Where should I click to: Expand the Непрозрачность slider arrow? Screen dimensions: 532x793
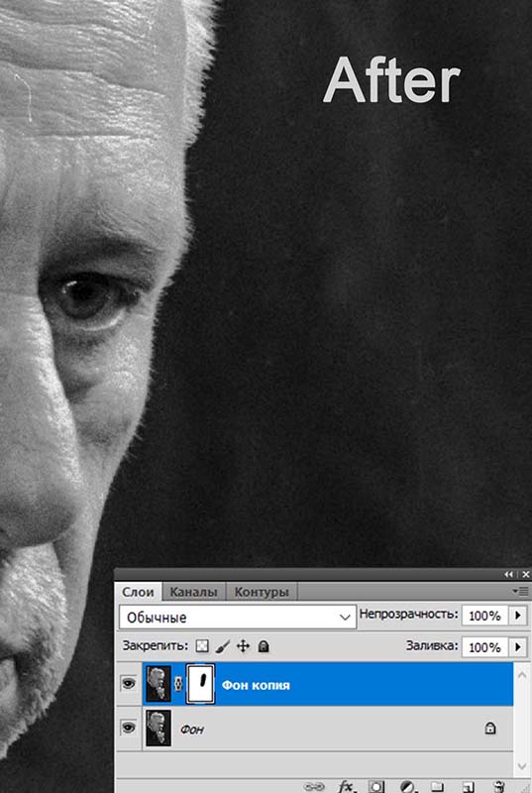click(517, 616)
